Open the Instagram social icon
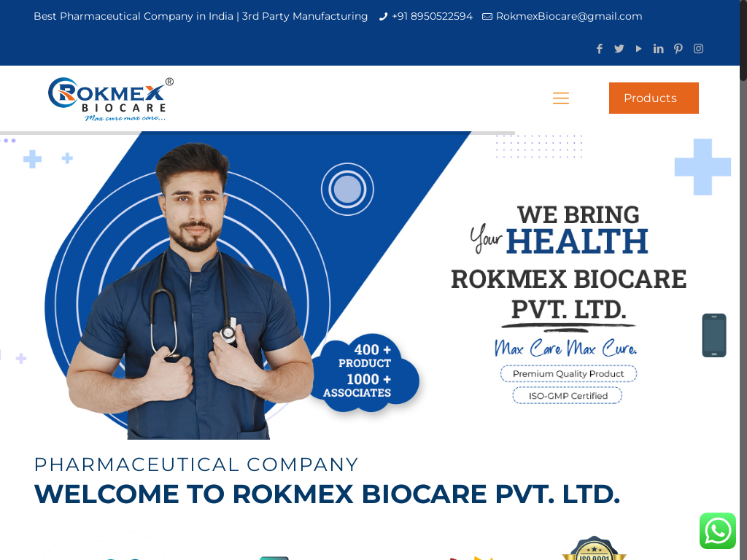The image size is (747, 560). point(698,49)
